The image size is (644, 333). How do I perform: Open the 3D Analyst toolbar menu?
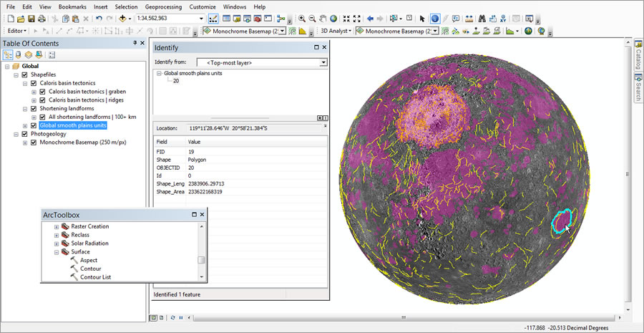(x=336, y=31)
